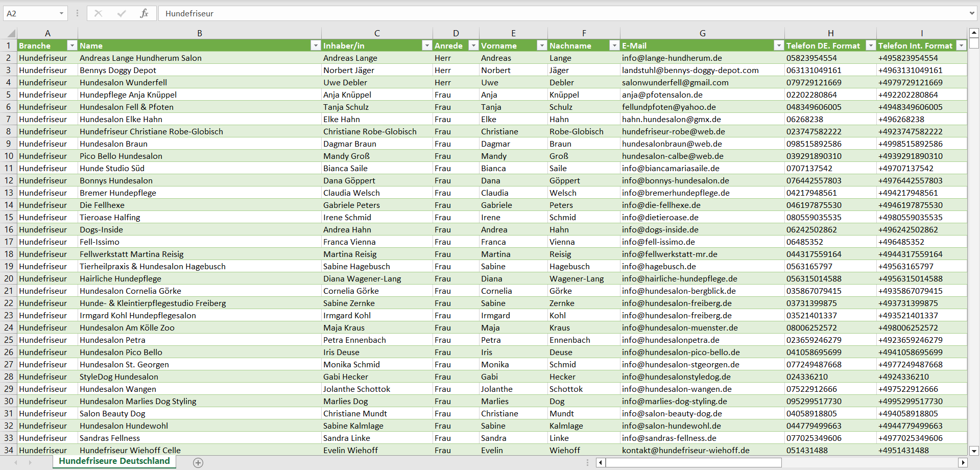Viewport: 980px width, 470px height.
Task: Expand the Name Box dropdown arrow
Action: 61,13
